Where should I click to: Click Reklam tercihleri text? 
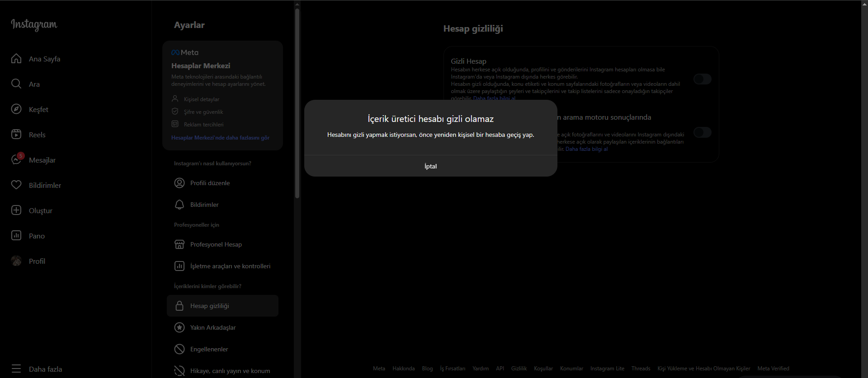coord(203,124)
